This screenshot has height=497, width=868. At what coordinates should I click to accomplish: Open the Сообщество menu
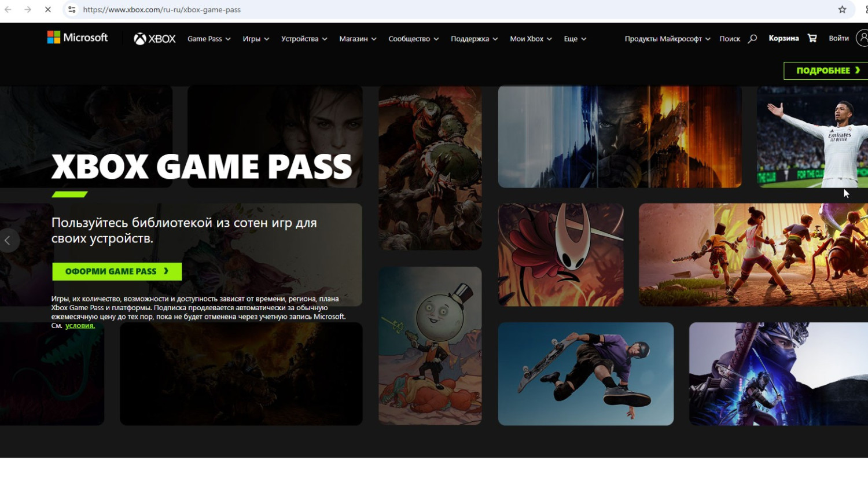tap(413, 39)
